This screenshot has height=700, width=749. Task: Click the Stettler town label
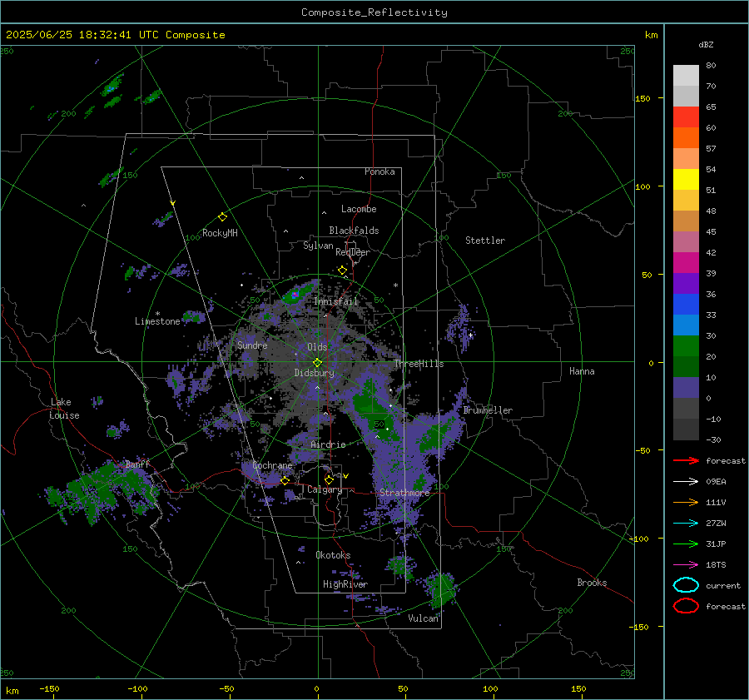point(485,241)
